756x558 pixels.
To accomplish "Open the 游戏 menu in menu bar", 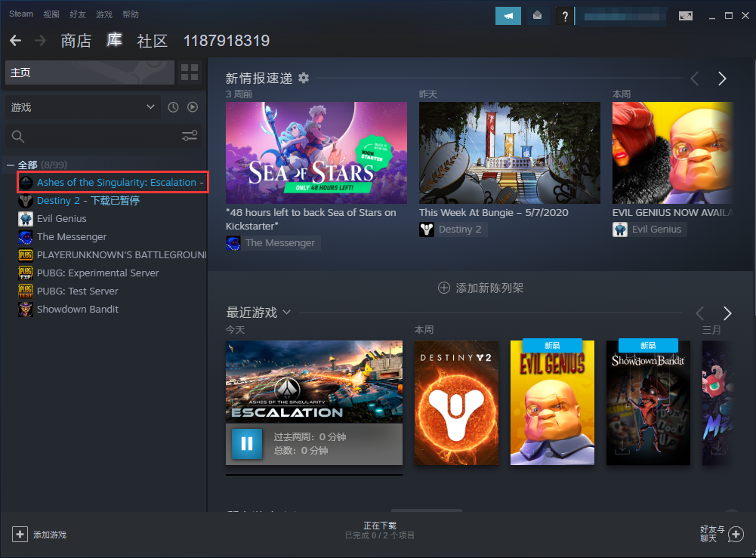I will (x=103, y=14).
